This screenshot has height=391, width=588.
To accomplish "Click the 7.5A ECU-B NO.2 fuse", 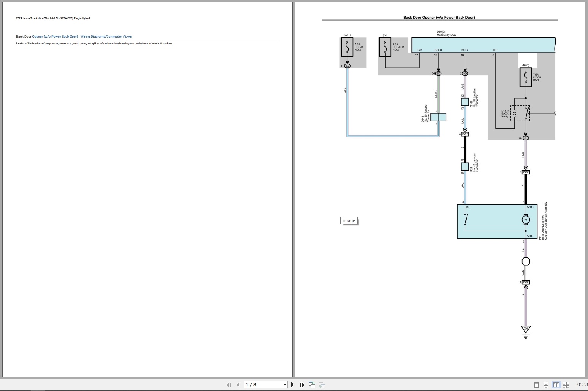I will (347, 47).
